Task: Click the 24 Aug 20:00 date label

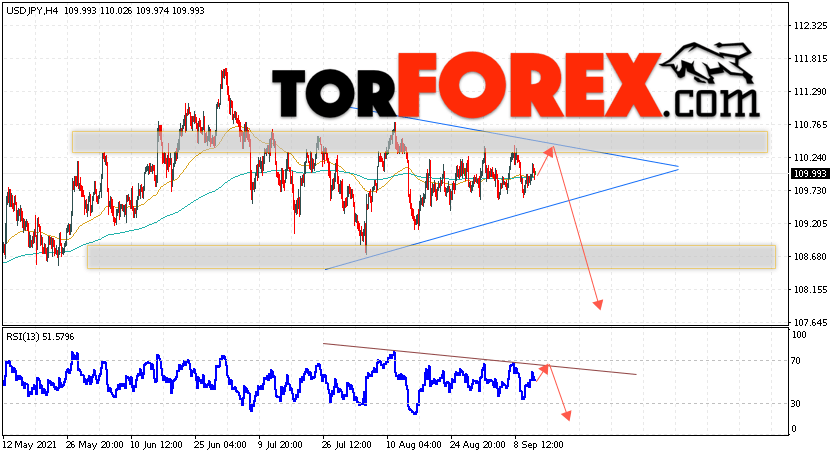Action: (477, 445)
